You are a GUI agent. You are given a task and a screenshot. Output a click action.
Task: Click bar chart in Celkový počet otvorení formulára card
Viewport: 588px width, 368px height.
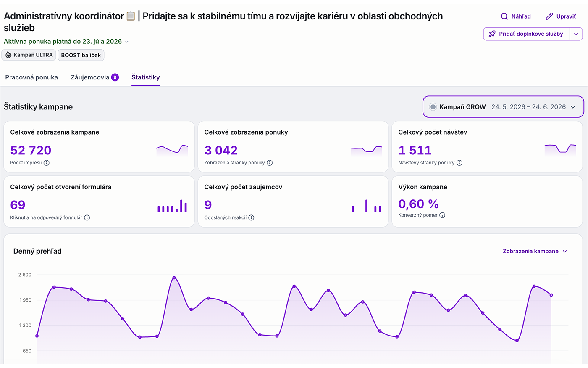tap(172, 206)
